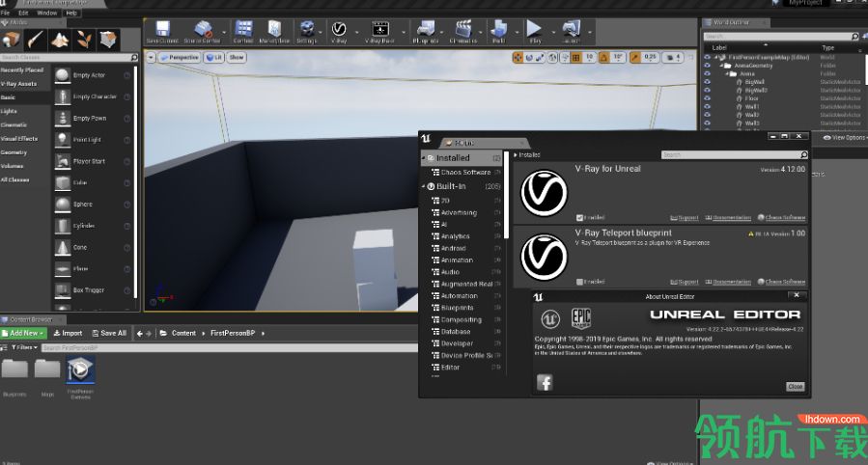Open the Add New dropdown
The width and height of the screenshot is (868, 465).
pos(24,333)
